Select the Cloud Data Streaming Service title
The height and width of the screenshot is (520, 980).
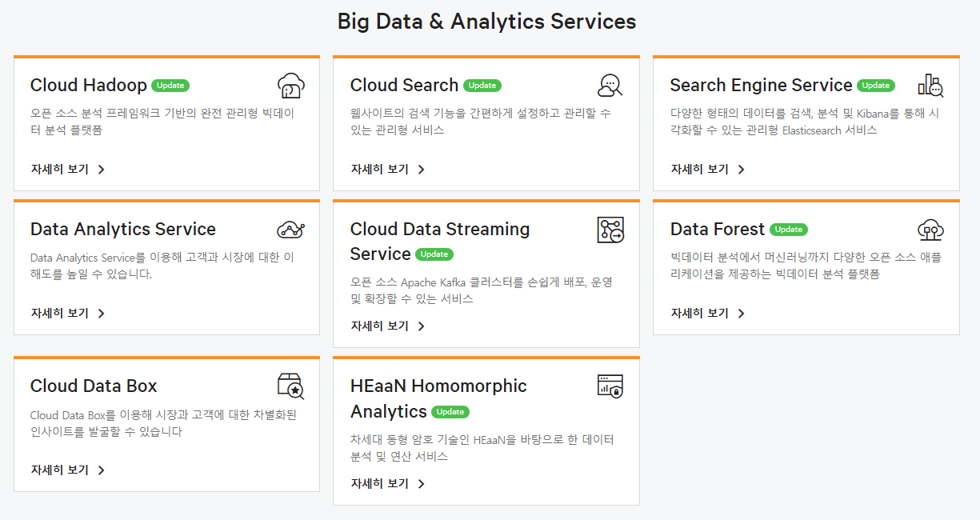(440, 242)
